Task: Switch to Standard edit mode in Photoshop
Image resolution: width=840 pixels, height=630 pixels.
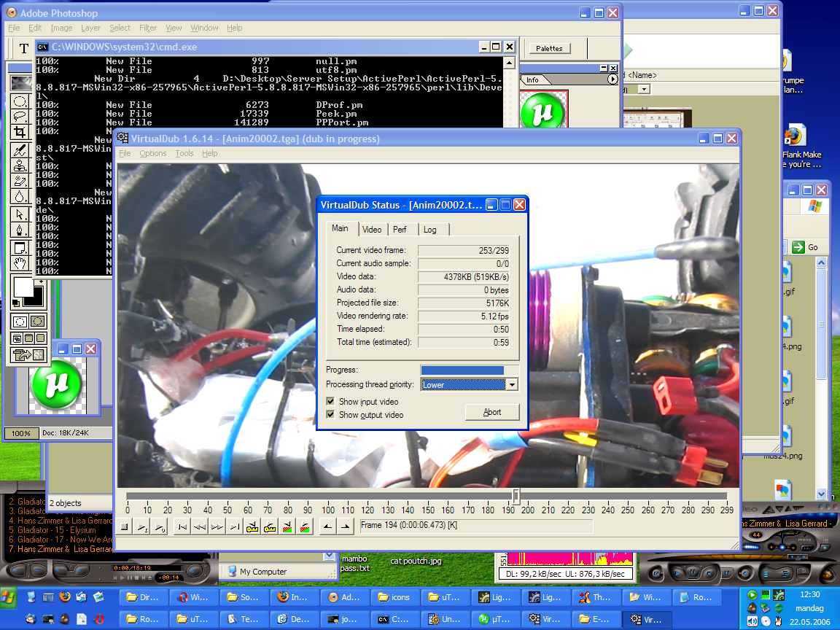Action: tap(20, 322)
